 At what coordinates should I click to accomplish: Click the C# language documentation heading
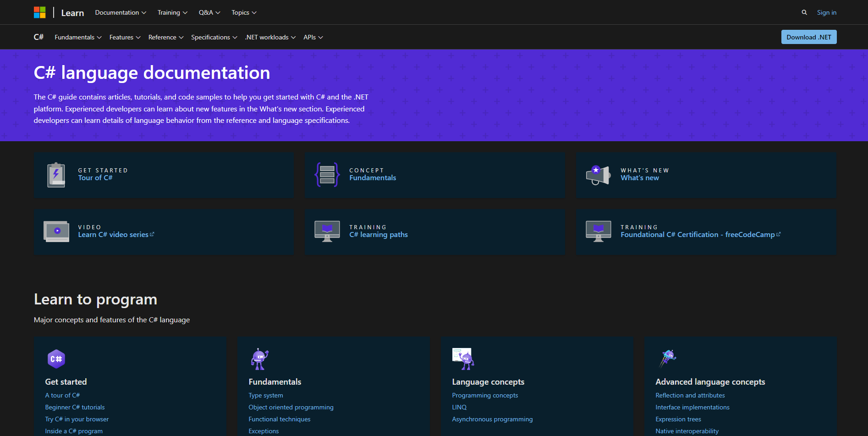[152, 72]
